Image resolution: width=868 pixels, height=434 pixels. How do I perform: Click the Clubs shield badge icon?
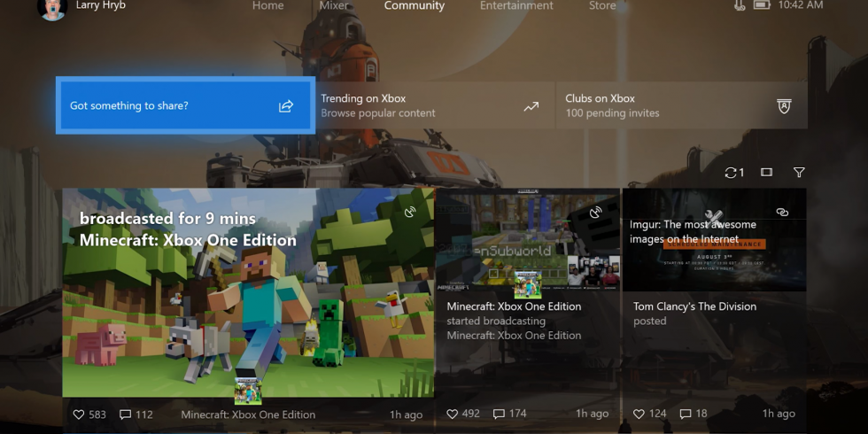point(784,106)
